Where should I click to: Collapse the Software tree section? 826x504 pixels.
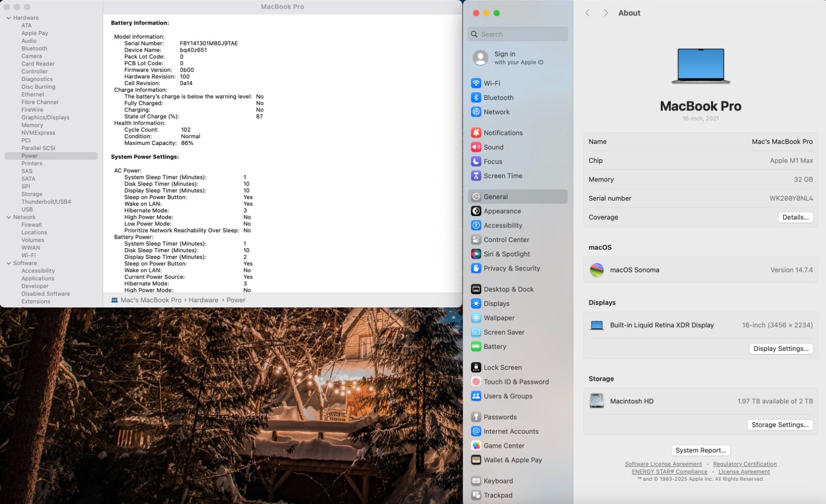point(9,263)
